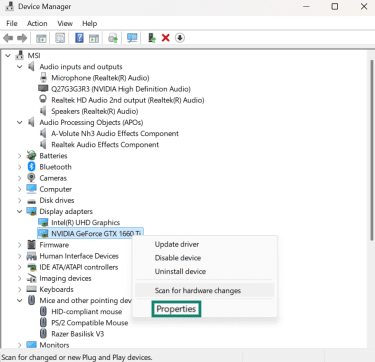Click the Bluetooth category icon

[31, 167]
